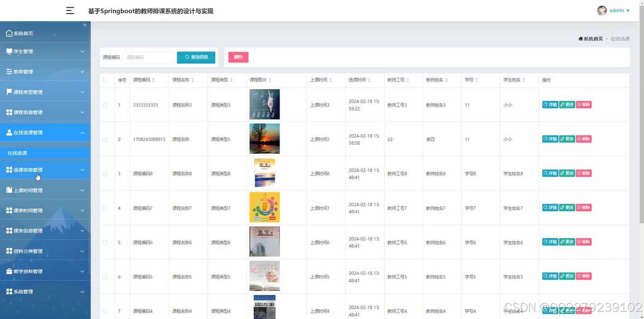
Task: Select the 教师管理 sidebar icon
Action: [8, 71]
